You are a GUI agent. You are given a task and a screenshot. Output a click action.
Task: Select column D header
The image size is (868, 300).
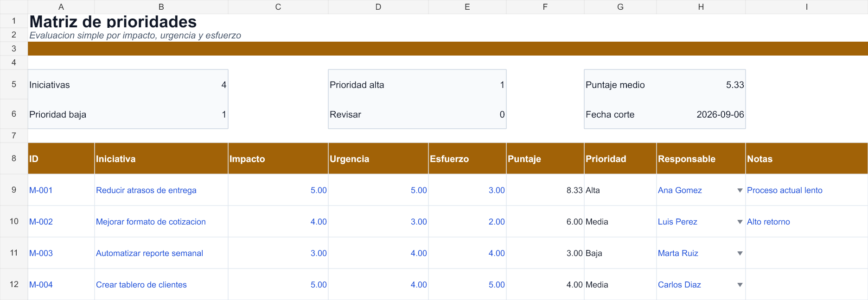point(378,7)
